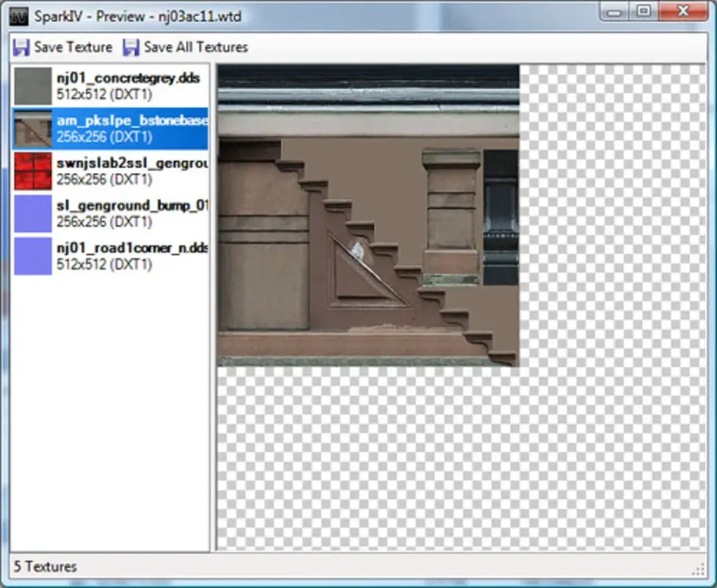This screenshot has height=588, width=717.
Task: Click the 5 Textures status bar text
Action: 44,567
